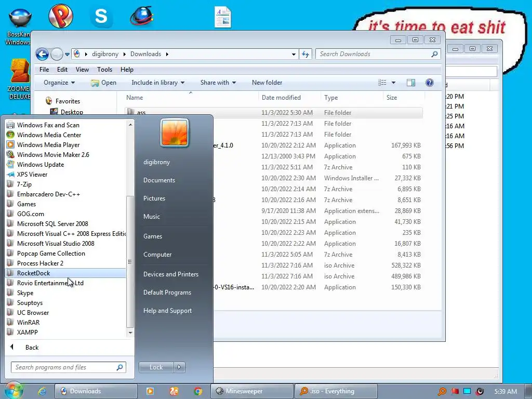Image resolution: width=532 pixels, height=399 pixels.
Task: Sort files by Date modified column
Action: (x=281, y=97)
